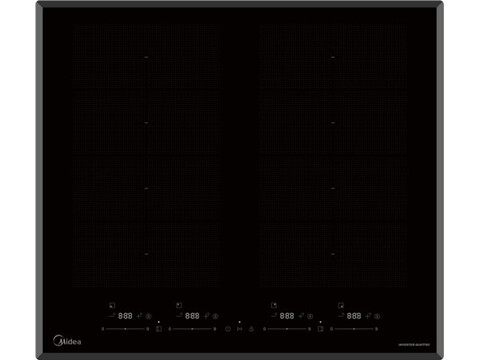
Task: Tap the child lock padlock key
Action: pyautogui.click(x=251, y=329)
